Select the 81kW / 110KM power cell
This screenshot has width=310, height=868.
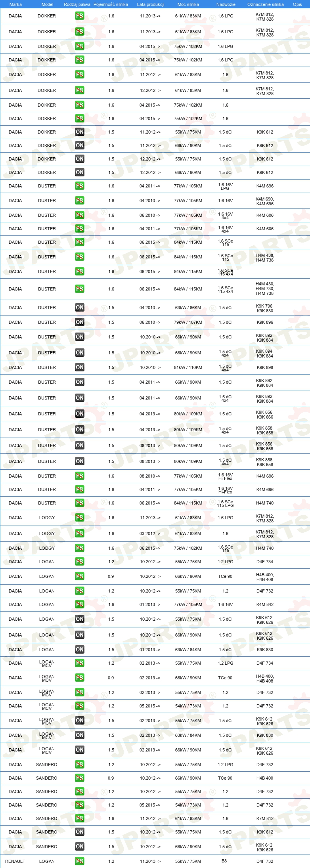click(x=188, y=367)
